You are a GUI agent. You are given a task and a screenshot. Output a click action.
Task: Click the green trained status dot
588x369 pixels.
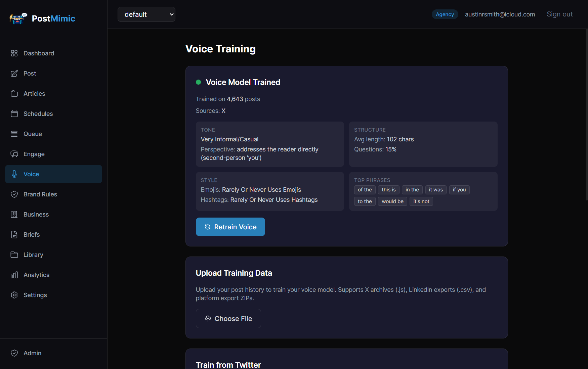(198, 82)
